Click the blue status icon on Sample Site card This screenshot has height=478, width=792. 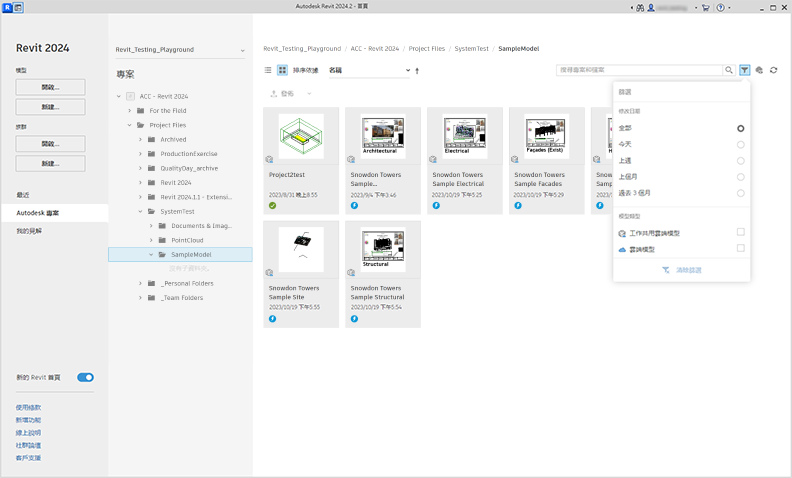click(x=273, y=319)
